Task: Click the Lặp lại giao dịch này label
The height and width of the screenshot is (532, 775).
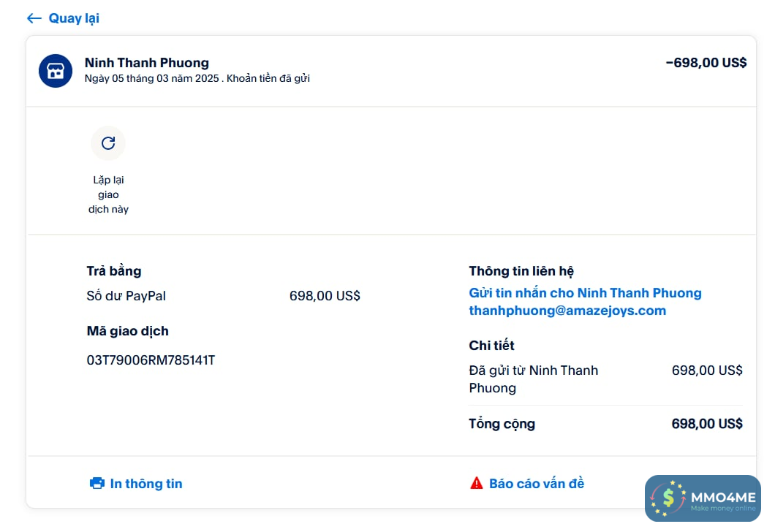Action: pos(108,194)
